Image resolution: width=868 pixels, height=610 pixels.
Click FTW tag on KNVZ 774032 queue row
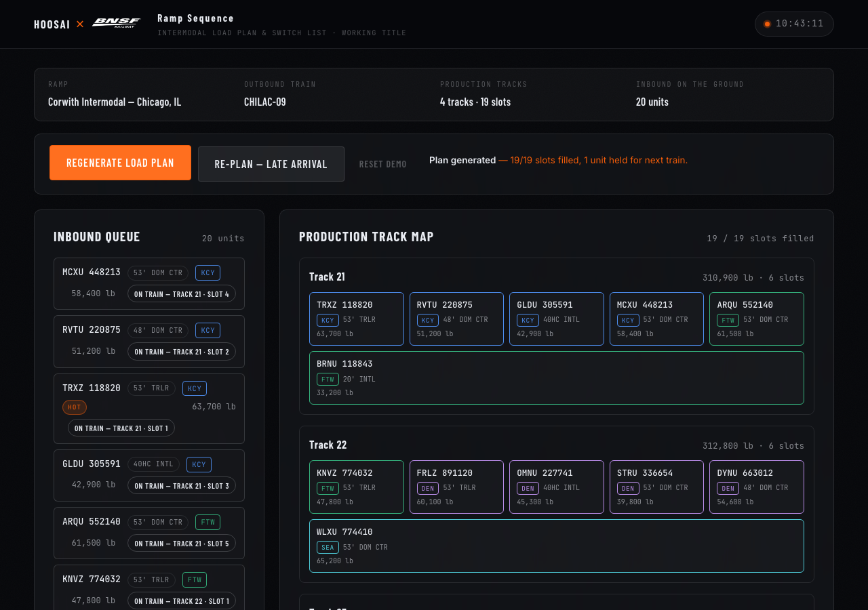195,579
